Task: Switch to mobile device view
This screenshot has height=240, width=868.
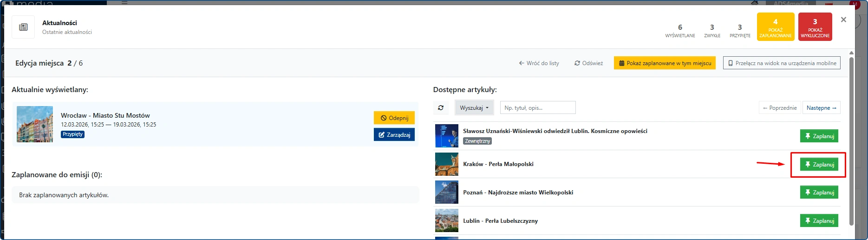Action: pyautogui.click(x=782, y=63)
